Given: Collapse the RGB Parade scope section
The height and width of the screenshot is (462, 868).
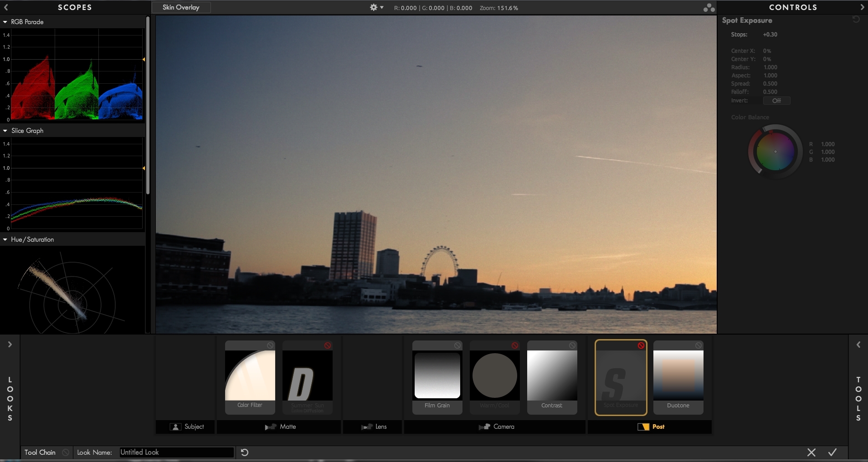Looking at the screenshot, I should click(x=5, y=22).
